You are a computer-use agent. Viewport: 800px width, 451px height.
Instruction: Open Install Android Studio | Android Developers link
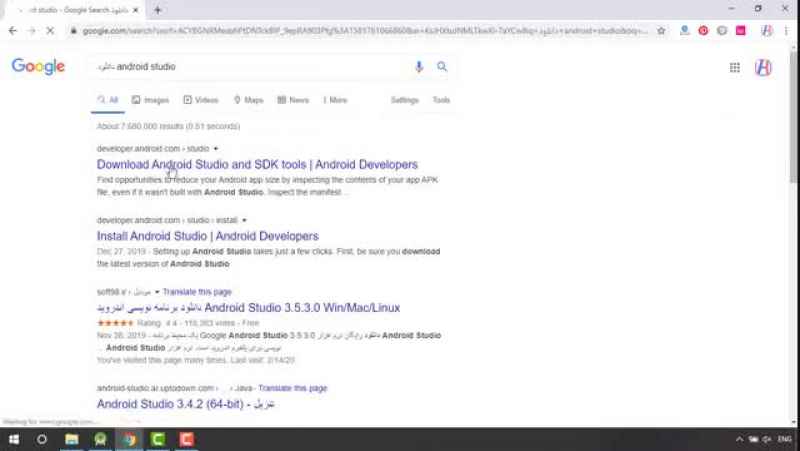tap(208, 236)
